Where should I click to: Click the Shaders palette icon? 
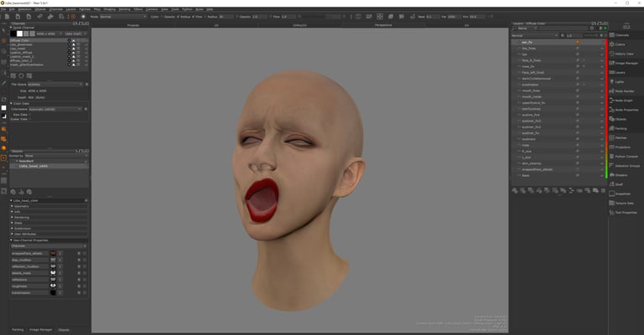(610, 175)
